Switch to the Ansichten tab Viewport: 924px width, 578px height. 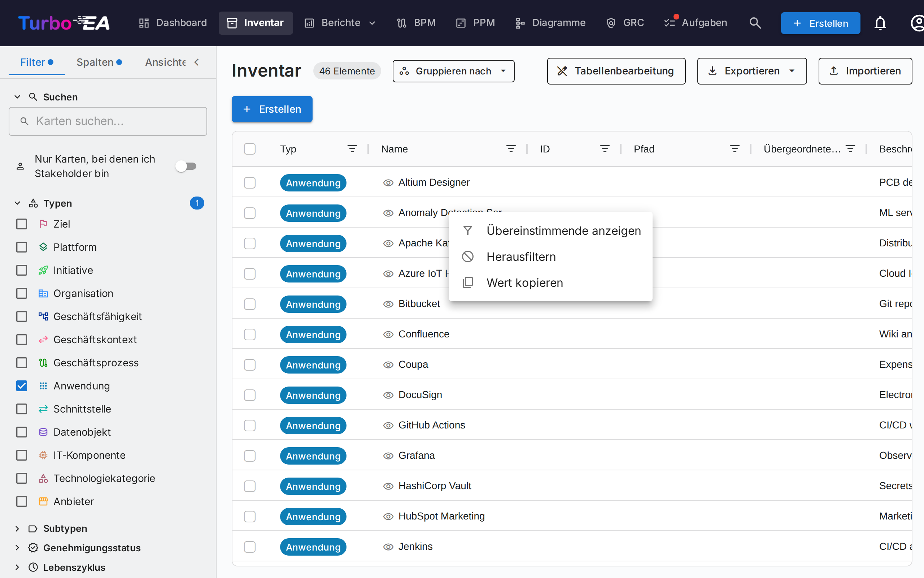[x=165, y=62]
